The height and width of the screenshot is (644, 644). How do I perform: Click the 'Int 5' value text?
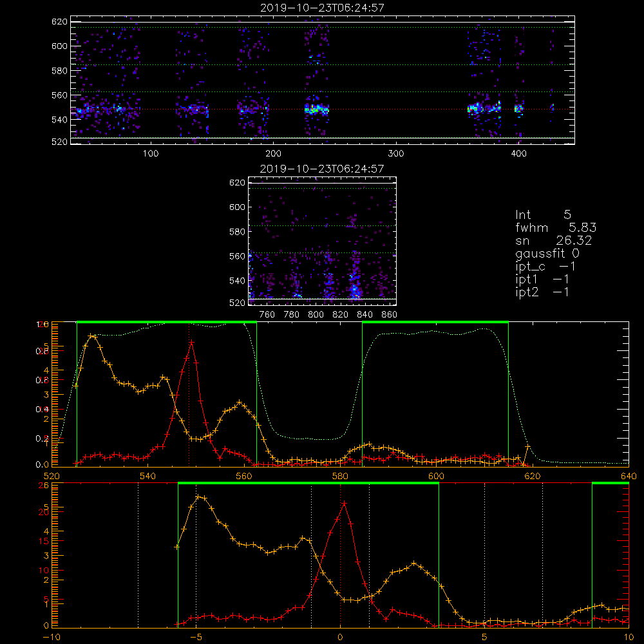click(x=543, y=214)
